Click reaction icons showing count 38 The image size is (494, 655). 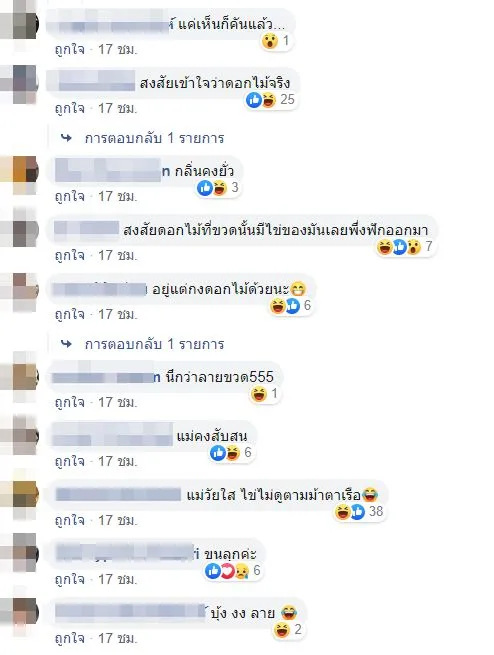(x=359, y=511)
